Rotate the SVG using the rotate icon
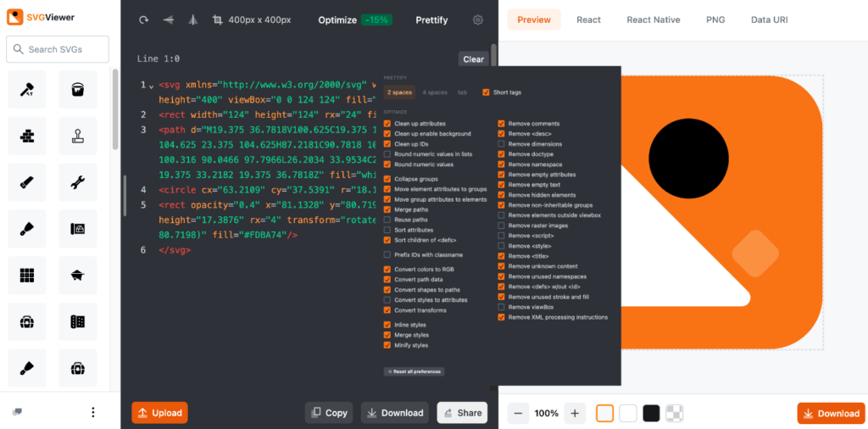The width and height of the screenshot is (868, 429). pyautogui.click(x=143, y=20)
